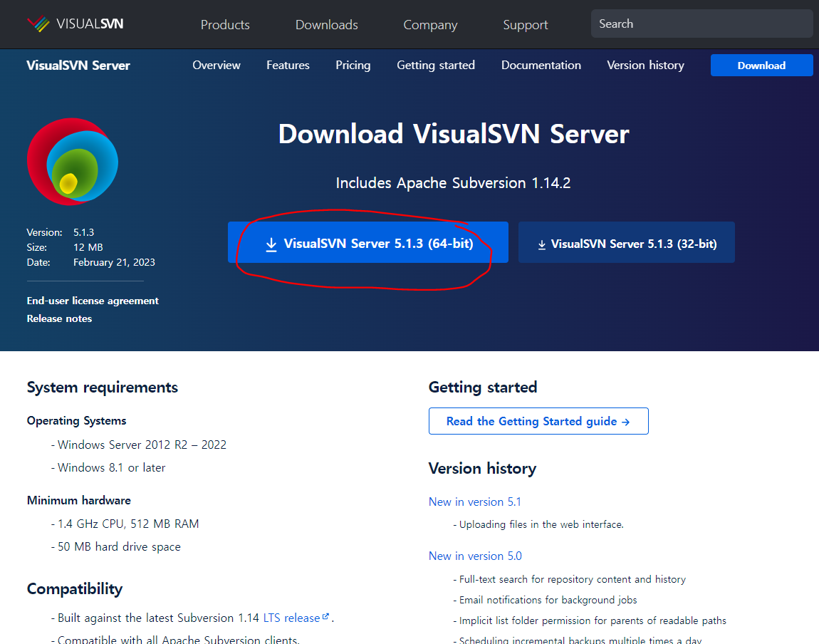Click the Version 5.1.3 value

tap(83, 232)
